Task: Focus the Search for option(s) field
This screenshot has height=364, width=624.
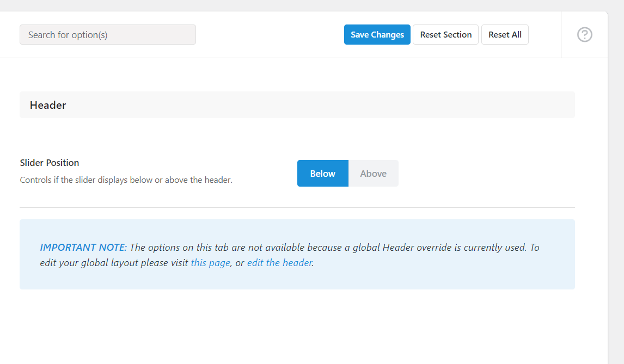Action: click(x=107, y=35)
